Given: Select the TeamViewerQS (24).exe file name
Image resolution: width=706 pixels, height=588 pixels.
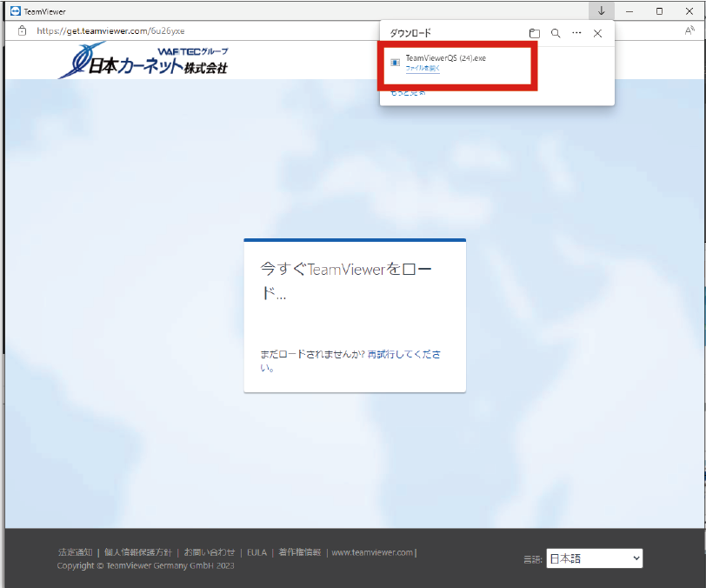Looking at the screenshot, I should point(446,58).
